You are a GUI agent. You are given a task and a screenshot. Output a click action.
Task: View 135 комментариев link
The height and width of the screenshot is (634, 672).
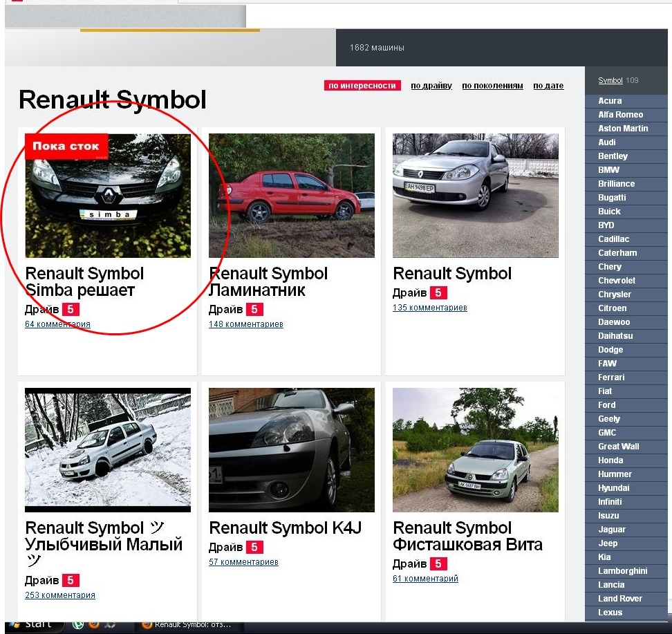coord(430,308)
